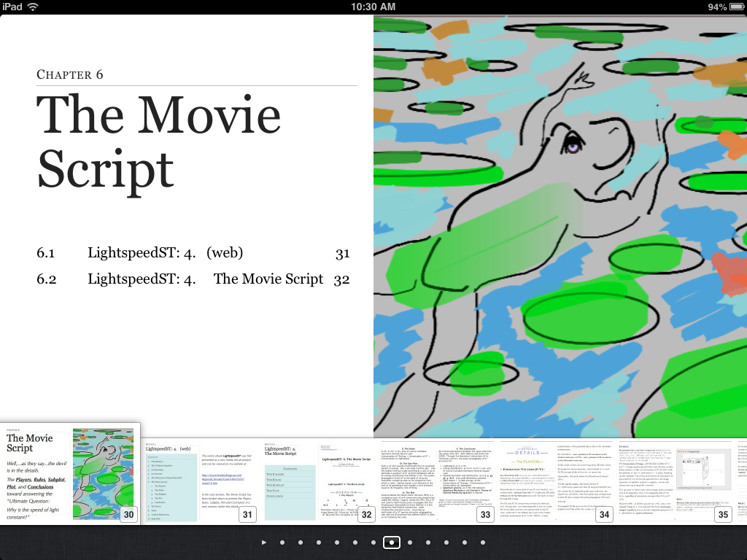Click the page 35 number badge
The width and height of the screenshot is (747, 560).
(x=723, y=515)
